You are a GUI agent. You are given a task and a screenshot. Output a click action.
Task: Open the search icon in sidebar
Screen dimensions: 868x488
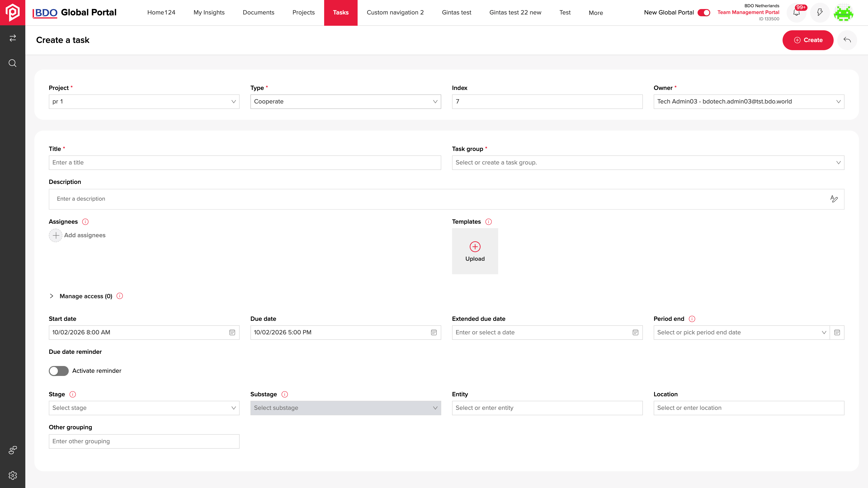(12, 63)
